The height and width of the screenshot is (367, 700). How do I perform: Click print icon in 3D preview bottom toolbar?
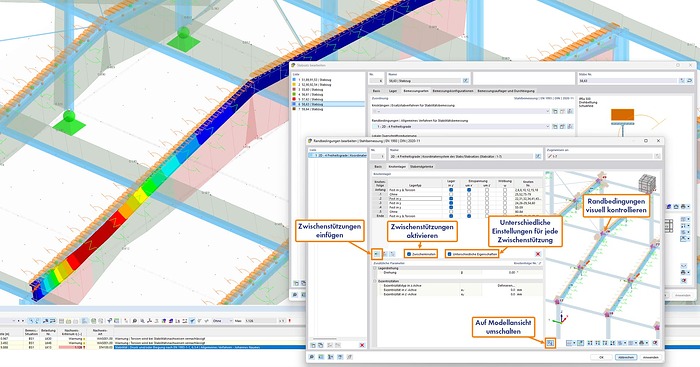click(x=642, y=343)
